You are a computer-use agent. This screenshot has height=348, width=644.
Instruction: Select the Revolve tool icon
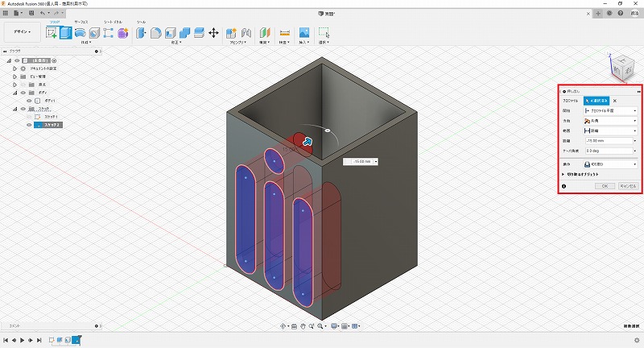80,33
